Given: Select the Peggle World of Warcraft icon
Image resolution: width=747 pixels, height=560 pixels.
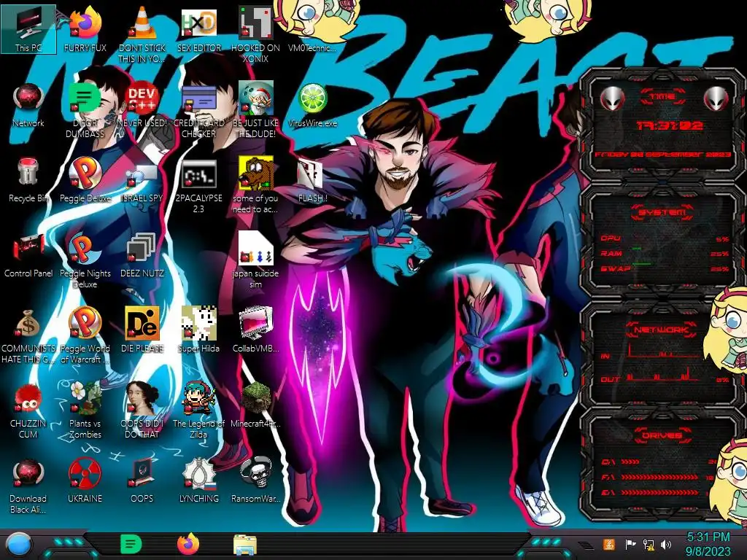Looking at the screenshot, I should 85,336.
